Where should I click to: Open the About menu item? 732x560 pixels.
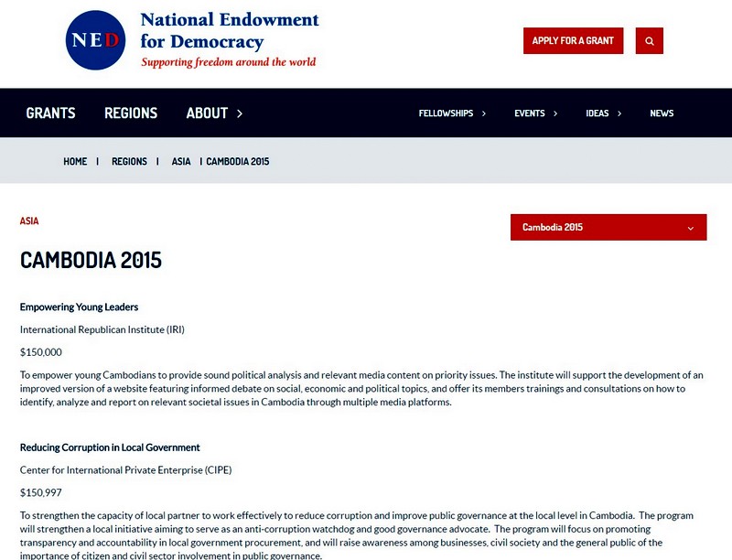pos(207,113)
